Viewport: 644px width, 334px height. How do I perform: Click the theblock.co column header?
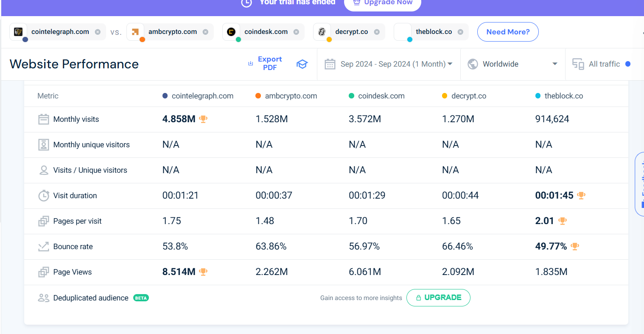(x=559, y=96)
